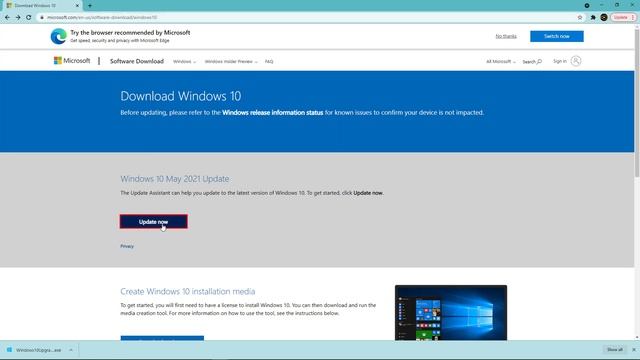Click the Microsoft Edge logo in banner
The width and height of the screenshot is (640, 360).
click(x=58, y=36)
